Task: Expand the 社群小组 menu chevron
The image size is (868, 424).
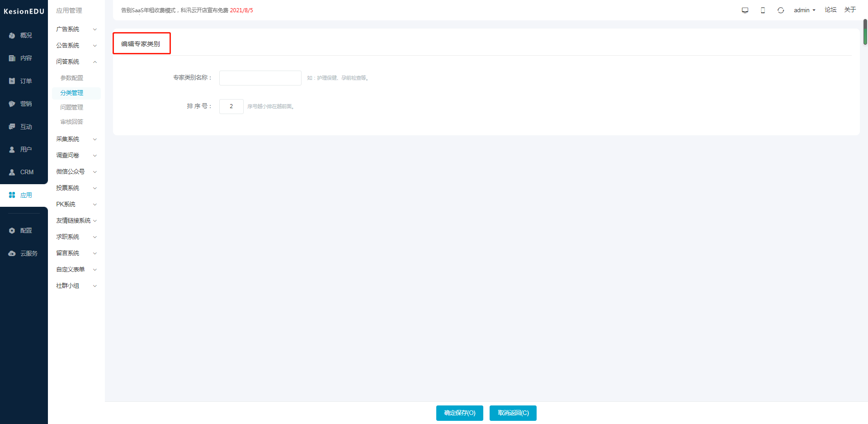Action: (95, 286)
